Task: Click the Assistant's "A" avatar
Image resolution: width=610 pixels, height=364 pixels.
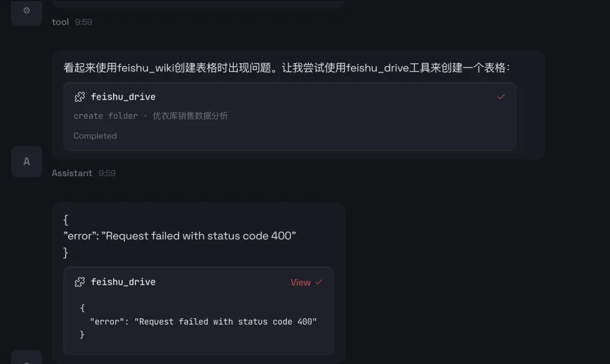Action: [x=27, y=161]
